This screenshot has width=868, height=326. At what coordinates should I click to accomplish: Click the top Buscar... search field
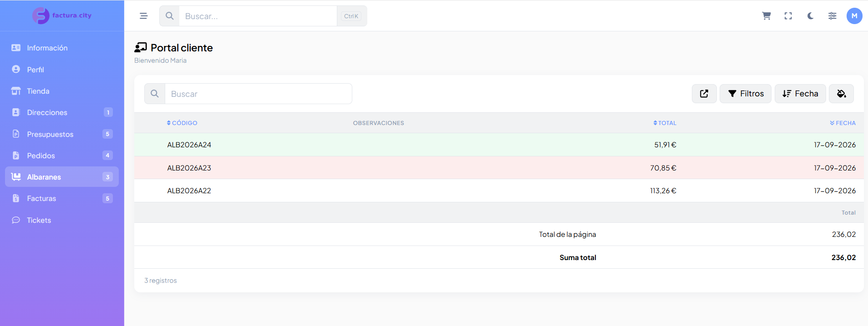click(258, 16)
